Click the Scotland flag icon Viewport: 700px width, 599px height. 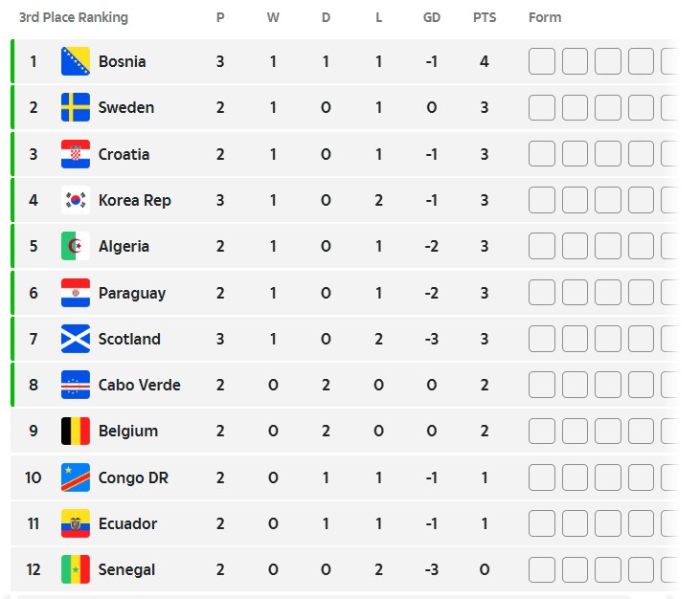click(x=76, y=339)
